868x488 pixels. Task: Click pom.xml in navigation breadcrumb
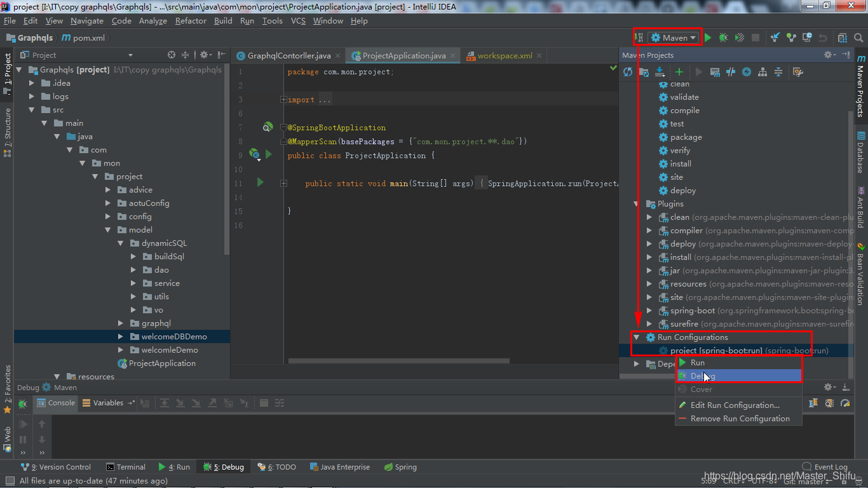83,37
